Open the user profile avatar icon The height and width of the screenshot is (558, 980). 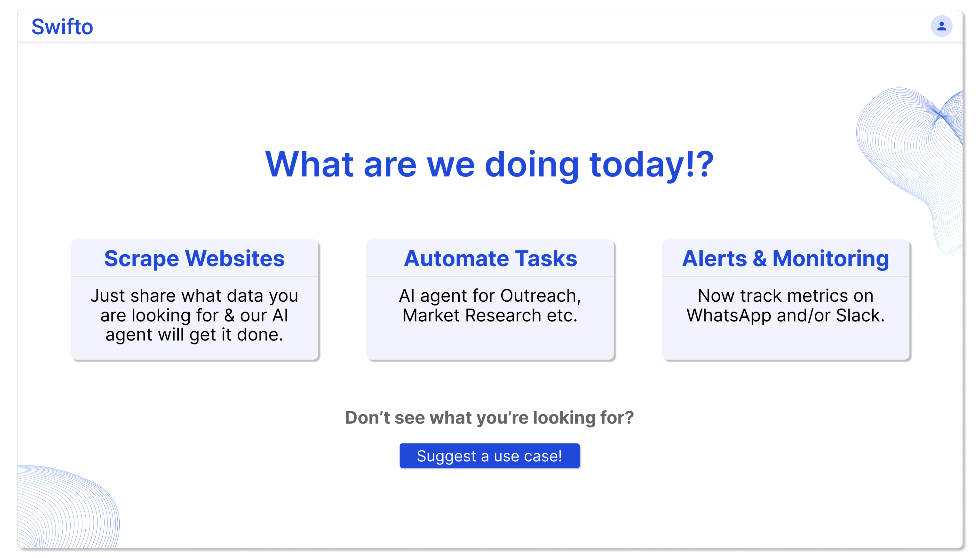pos(941,26)
